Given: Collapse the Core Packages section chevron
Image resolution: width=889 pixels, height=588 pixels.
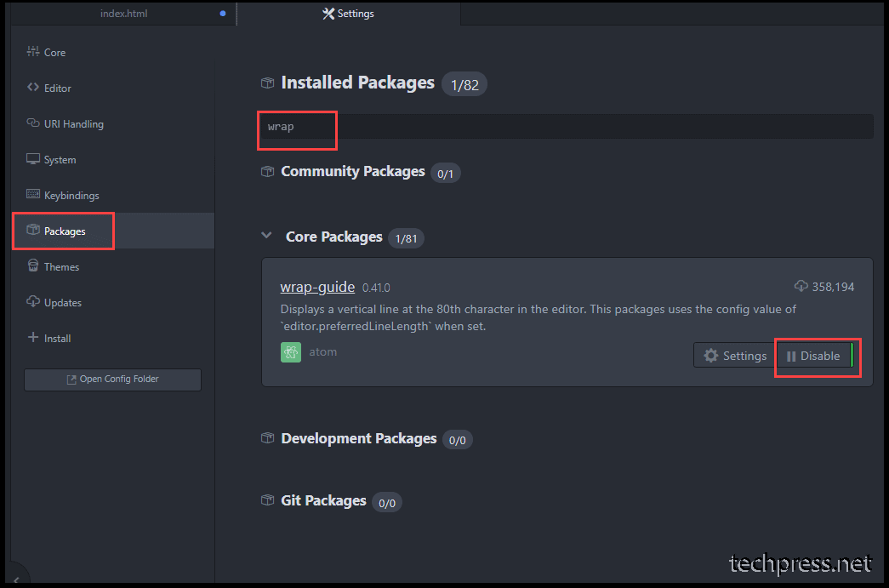Looking at the screenshot, I should [266, 235].
